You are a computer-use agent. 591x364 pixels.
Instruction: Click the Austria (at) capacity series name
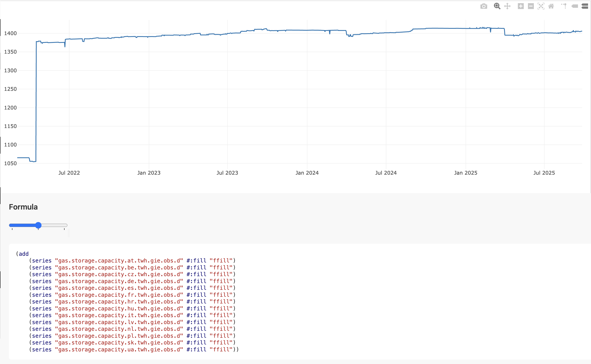[x=119, y=261]
